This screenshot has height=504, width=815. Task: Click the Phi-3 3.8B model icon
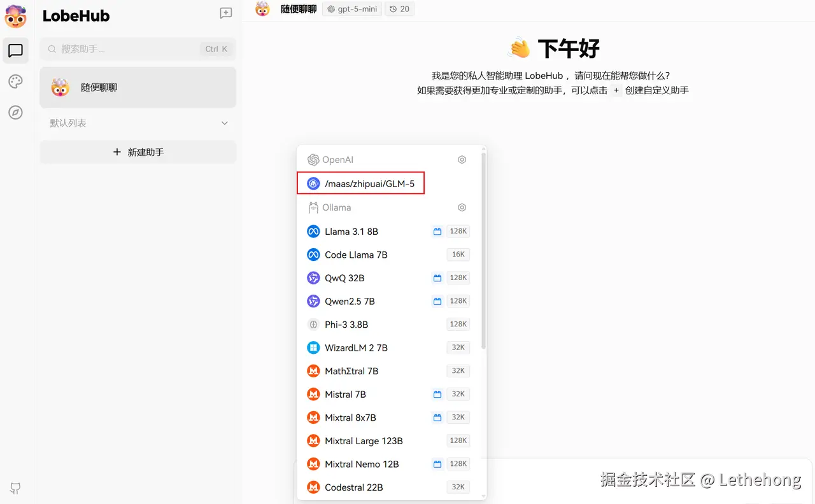(313, 325)
